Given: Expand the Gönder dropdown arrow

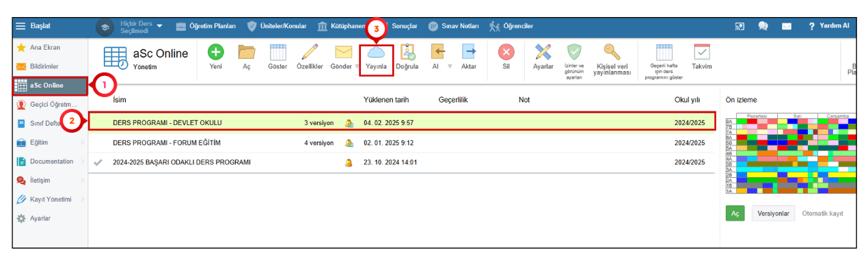Looking at the screenshot, I should tap(357, 66).
